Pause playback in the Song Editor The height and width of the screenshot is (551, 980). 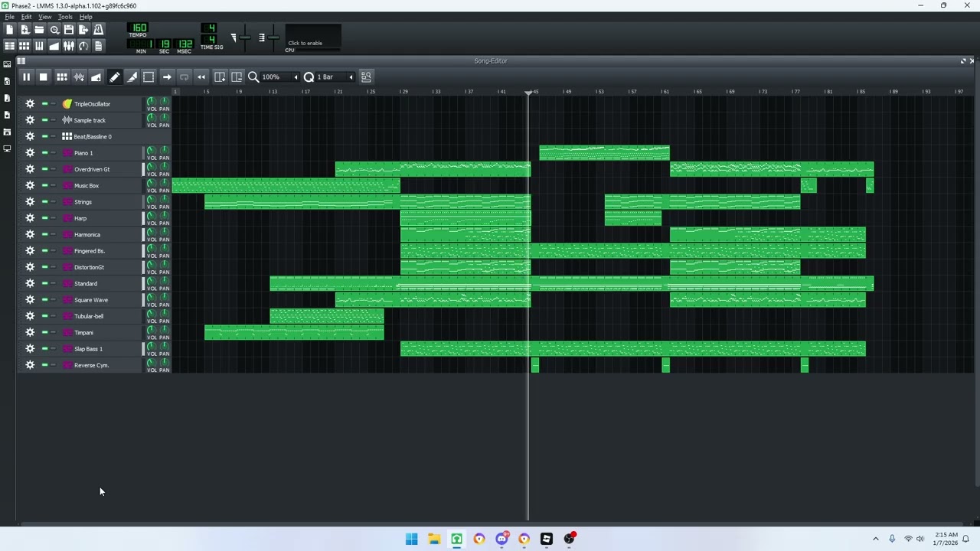26,77
